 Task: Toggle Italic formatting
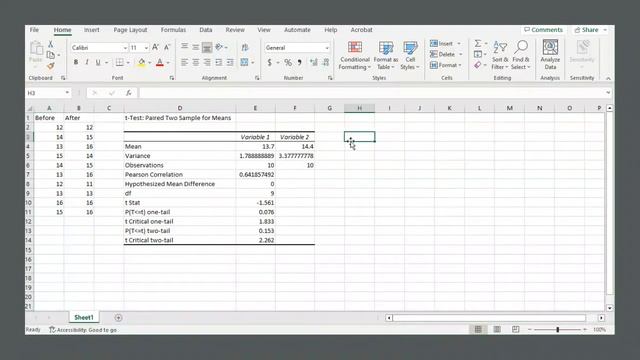(x=87, y=62)
